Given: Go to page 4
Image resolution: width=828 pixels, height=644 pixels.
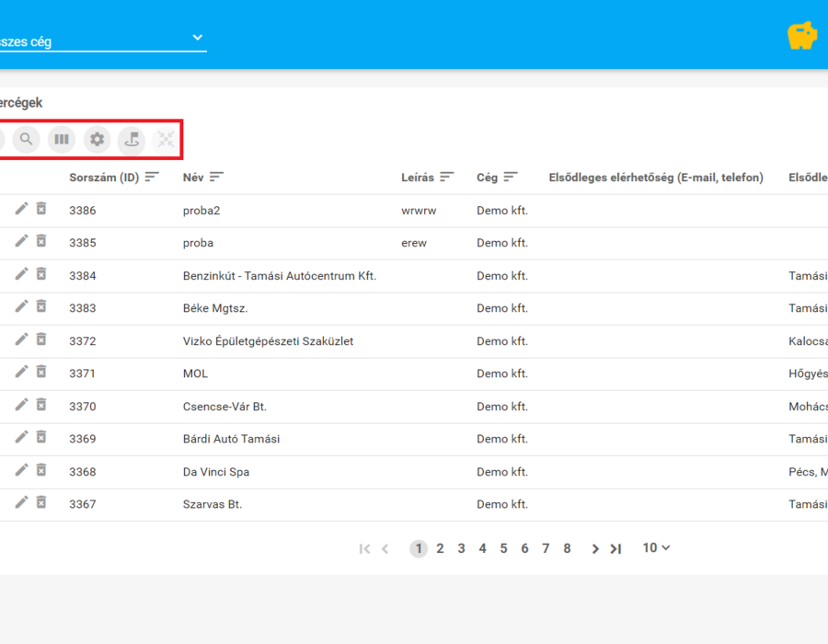Looking at the screenshot, I should pos(482,548).
